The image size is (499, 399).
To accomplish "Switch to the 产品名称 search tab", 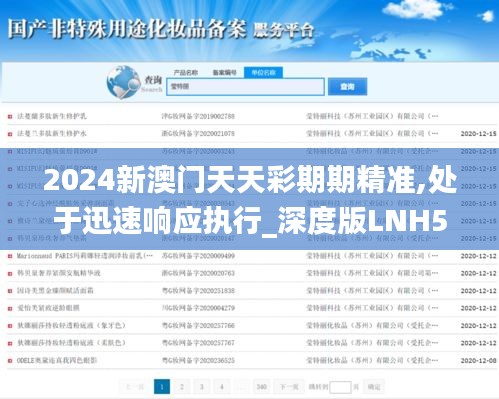I will (x=186, y=72).
